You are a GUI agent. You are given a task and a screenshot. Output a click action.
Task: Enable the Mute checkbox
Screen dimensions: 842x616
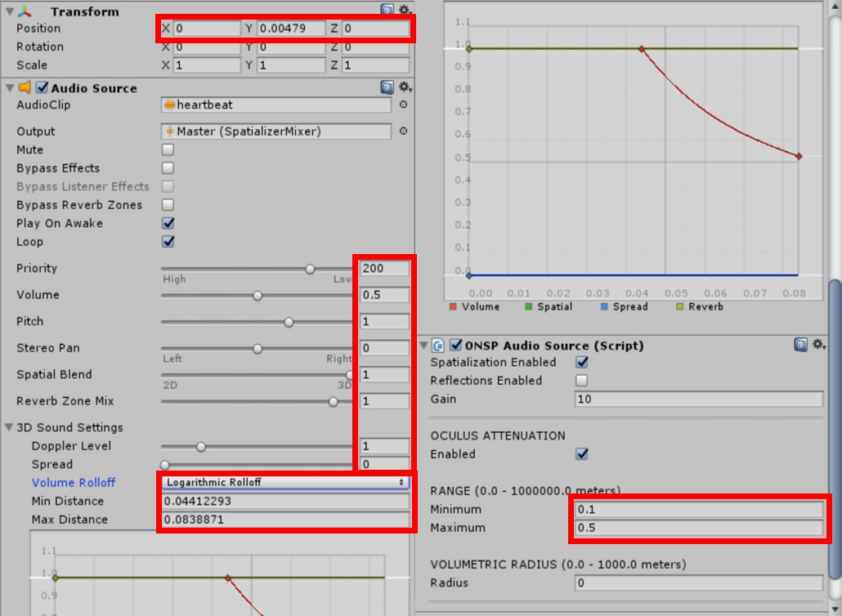coord(168,150)
